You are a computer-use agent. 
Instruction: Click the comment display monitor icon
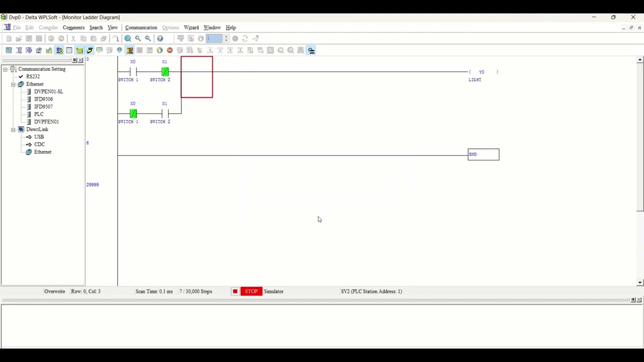(x=99, y=50)
